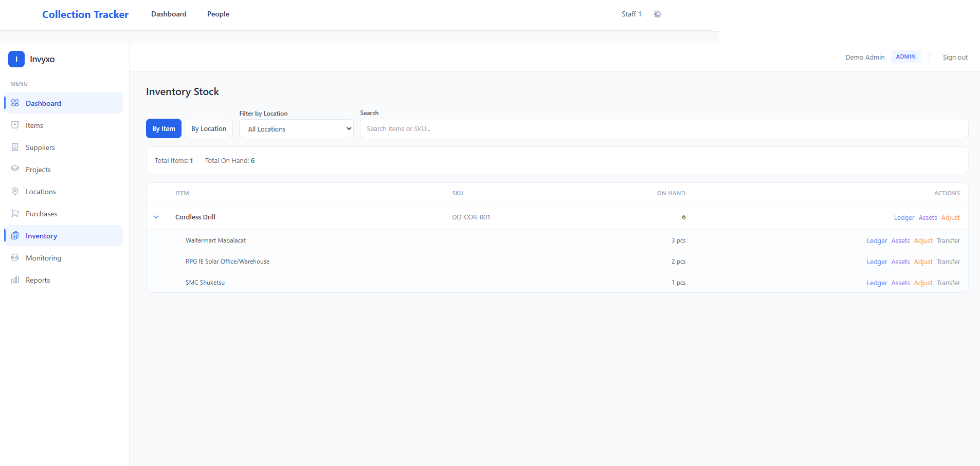Click Transfer for Waltermart Mabalacat row
The height and width of the screenshot is (466, 980).
[x=948, y=240]
